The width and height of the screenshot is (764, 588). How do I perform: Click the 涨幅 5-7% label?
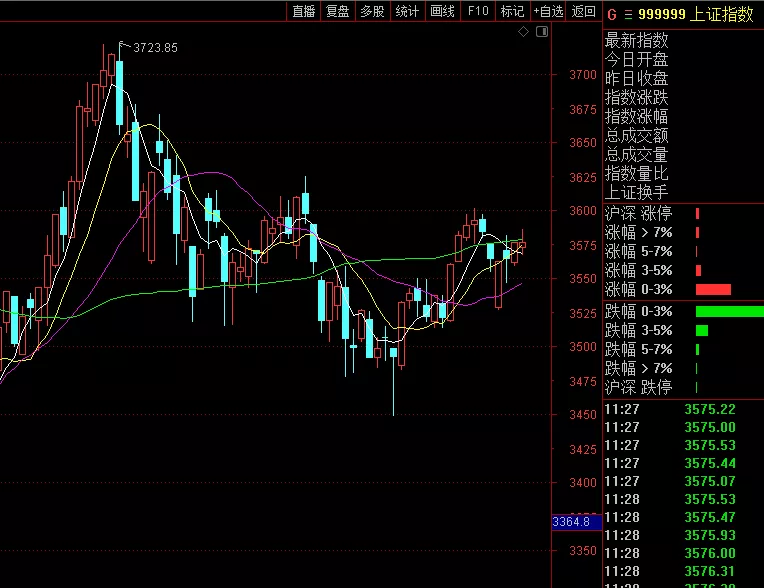639,251
